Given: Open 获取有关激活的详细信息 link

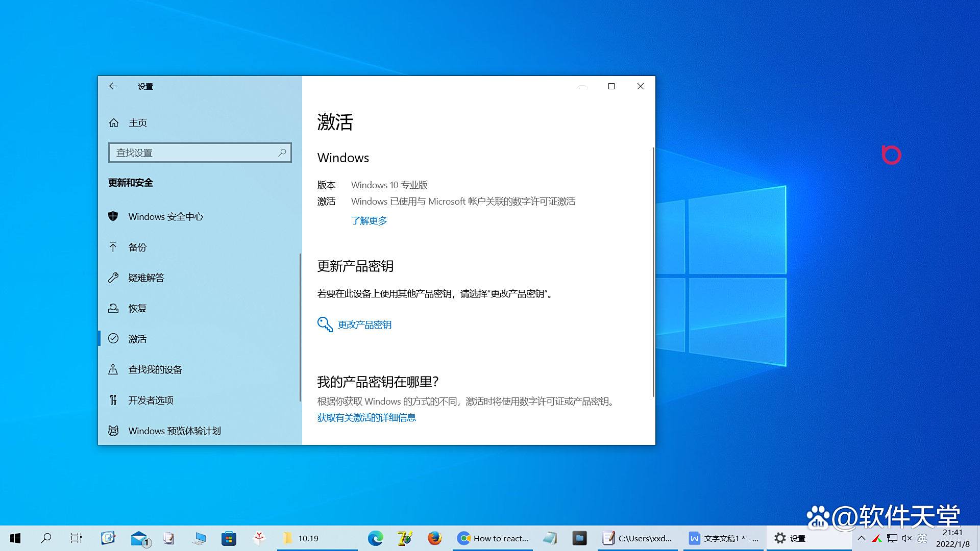Looking at the screenshot, I should tap(366, 417).
